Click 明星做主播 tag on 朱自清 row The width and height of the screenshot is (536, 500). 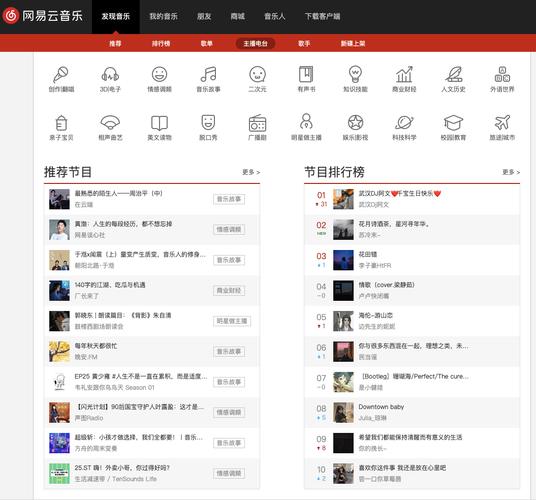coord(232,321)
